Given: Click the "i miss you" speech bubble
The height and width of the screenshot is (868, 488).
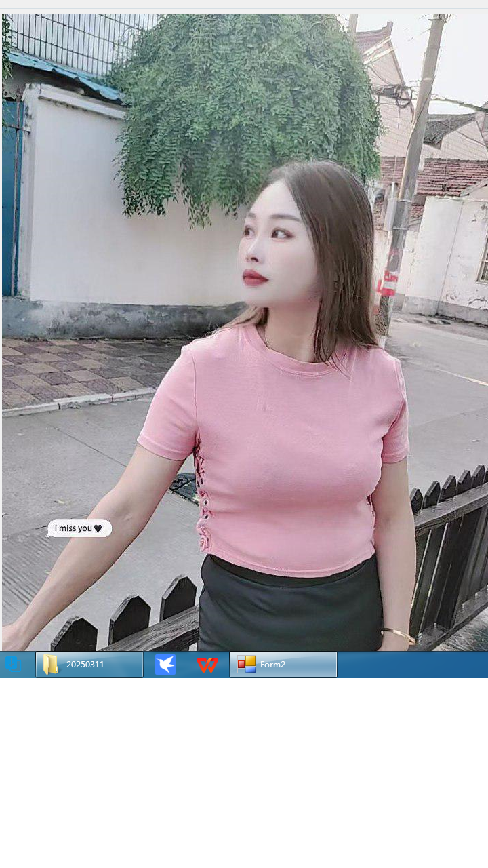Looking at the screenshot, I should [75, 528].
